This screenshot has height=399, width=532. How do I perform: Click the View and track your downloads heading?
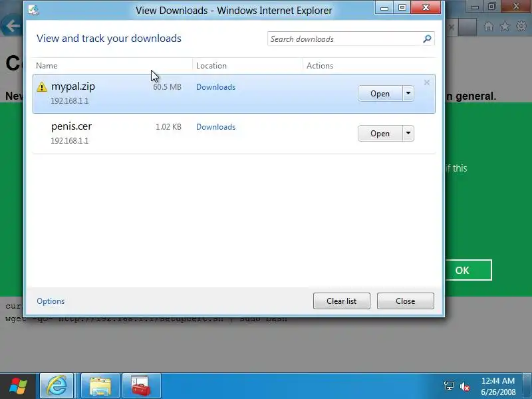click(x=109, y=39)
